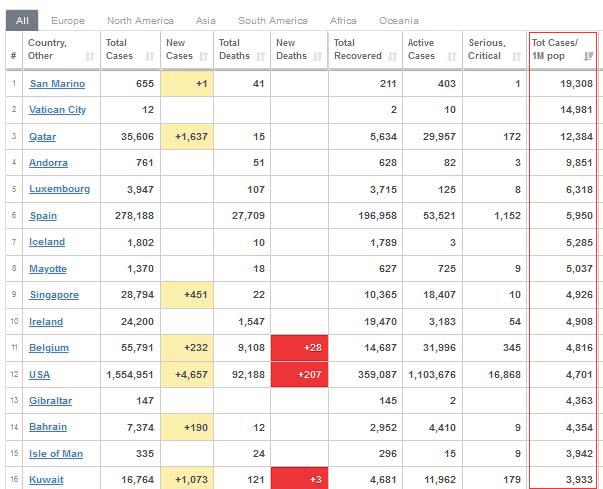This screenshot has width=603, height=489.
Task: Sort by New Cases using its sort icon
Action: (x=204, y=57)
